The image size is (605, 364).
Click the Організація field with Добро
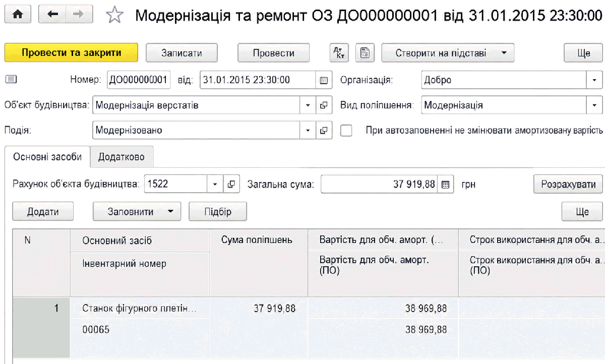pyautogui.click(x=504, y=80)
